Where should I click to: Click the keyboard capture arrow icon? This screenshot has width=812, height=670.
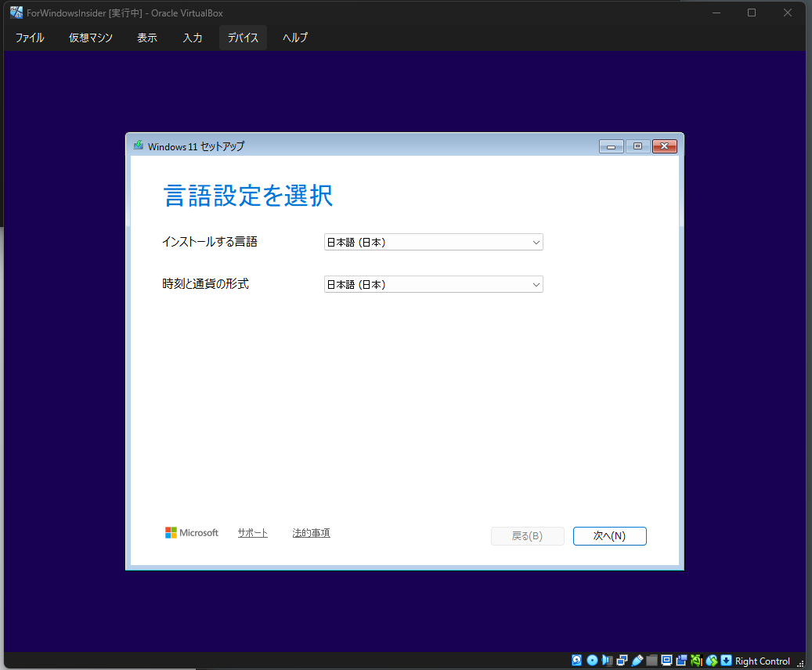point(726,660)
